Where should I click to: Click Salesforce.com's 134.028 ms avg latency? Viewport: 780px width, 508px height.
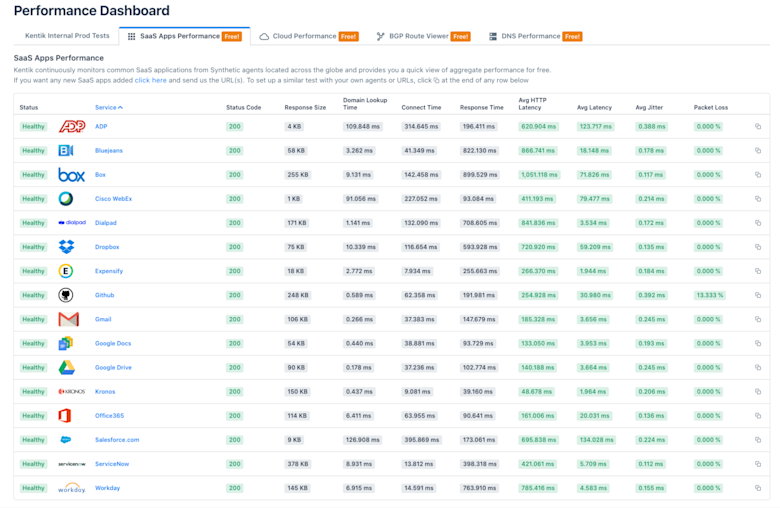click(596, 440)
